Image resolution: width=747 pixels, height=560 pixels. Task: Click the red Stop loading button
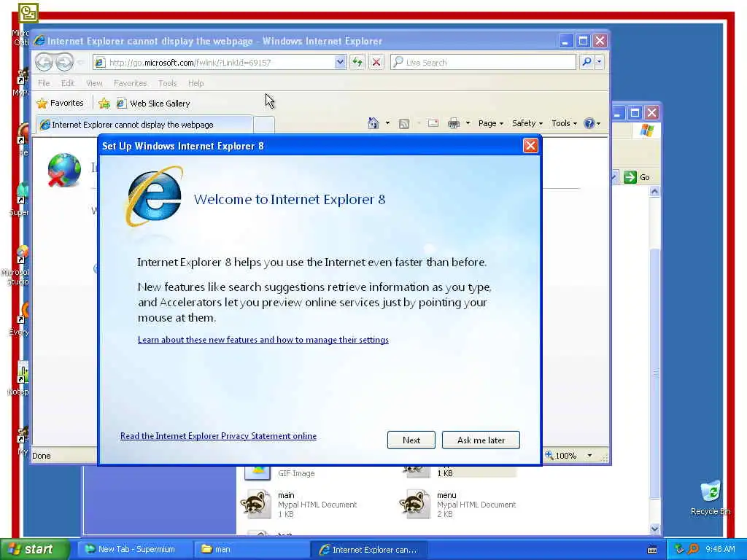click(x=376, y=62)
